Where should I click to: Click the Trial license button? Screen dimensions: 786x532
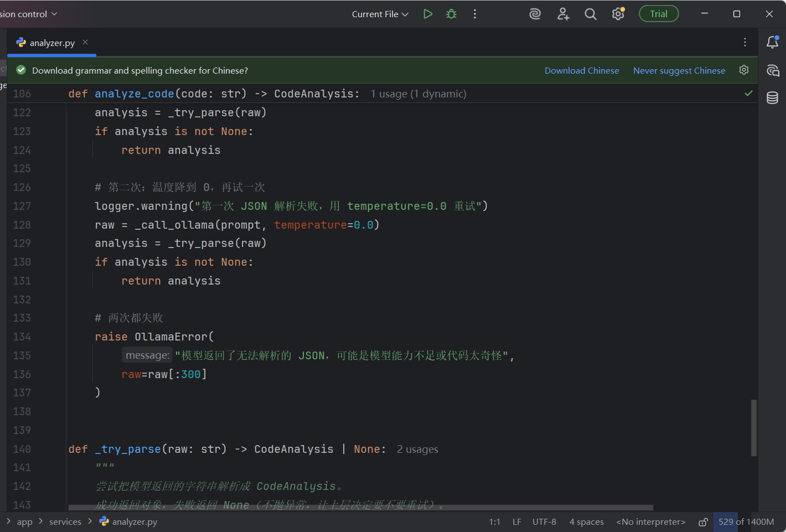coord(659,14)
